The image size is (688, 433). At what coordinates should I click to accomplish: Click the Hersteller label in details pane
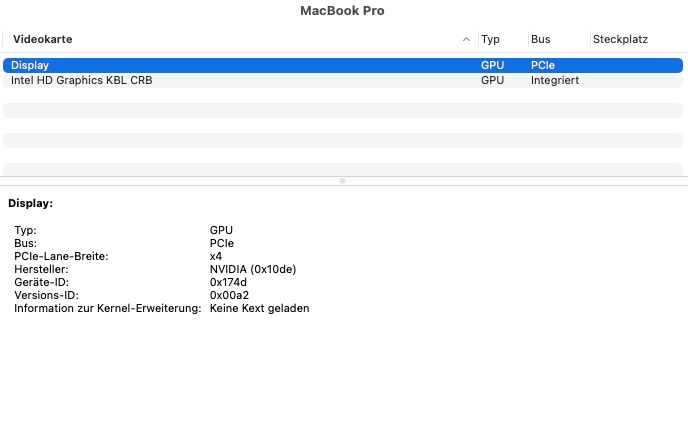[x=40, y=269]
